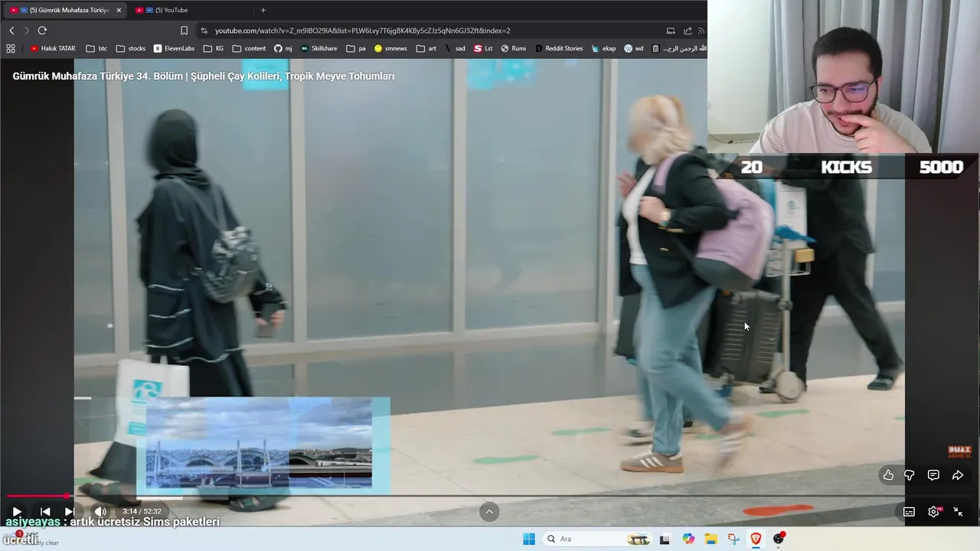The height and width of the screenshot is (551, 980).
Task: Open the Lst bookmark
Action: click(483, 48)
